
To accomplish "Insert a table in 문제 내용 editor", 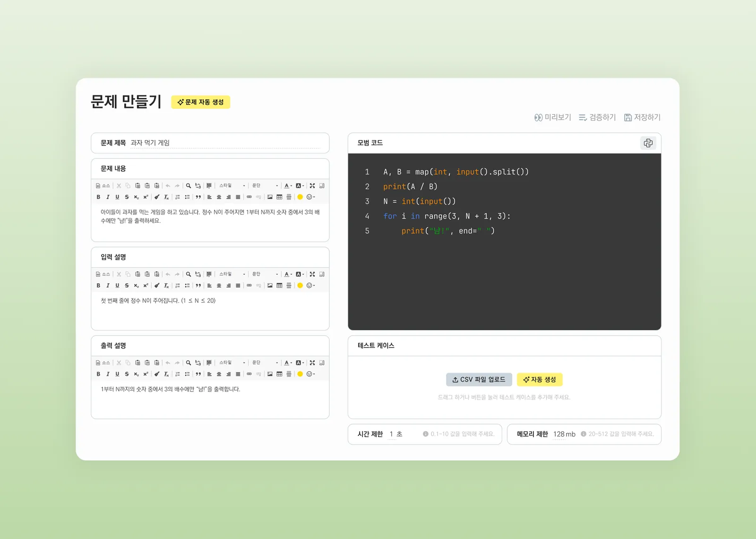I will tap(279, 197).
